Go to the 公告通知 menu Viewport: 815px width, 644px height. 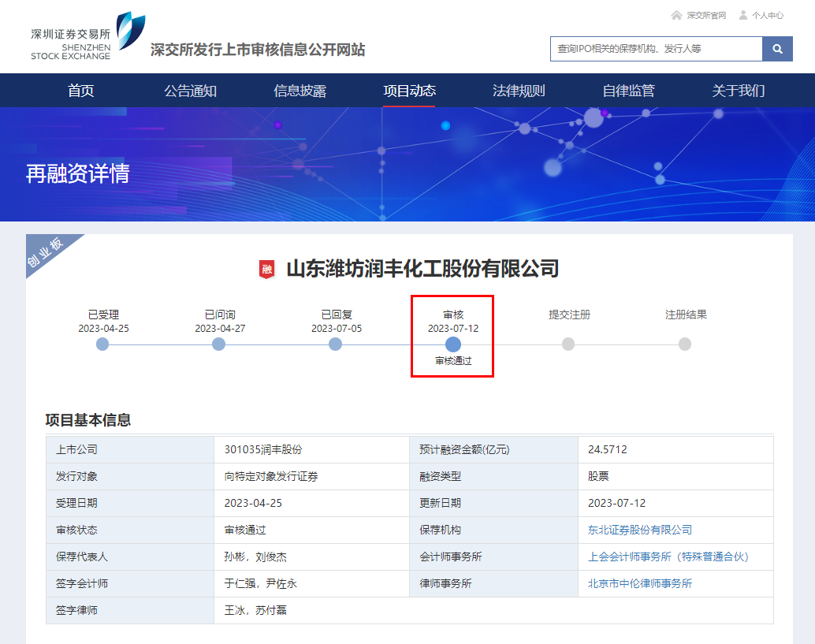click(x=190, y=91)
